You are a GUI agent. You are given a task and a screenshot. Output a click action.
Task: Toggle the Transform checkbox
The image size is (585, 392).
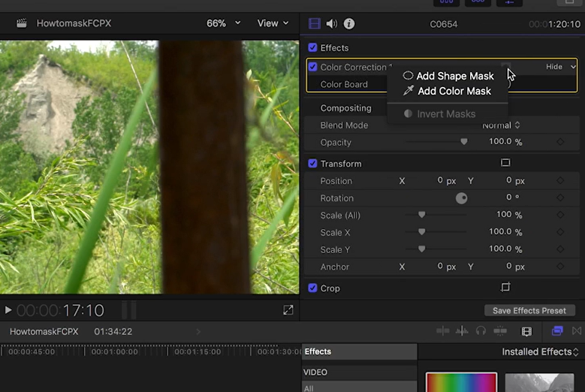(x=312, y=164)
